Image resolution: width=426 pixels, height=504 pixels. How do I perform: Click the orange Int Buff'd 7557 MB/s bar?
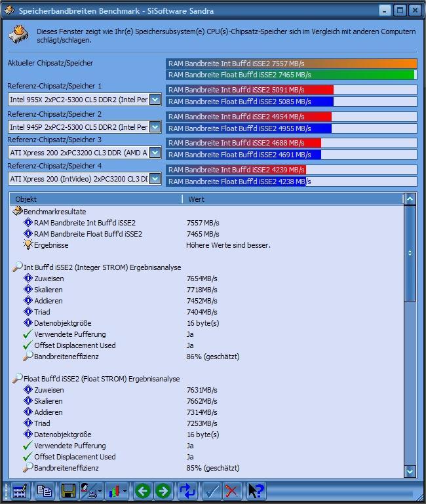pyautogui.click(x=291, y=64)
